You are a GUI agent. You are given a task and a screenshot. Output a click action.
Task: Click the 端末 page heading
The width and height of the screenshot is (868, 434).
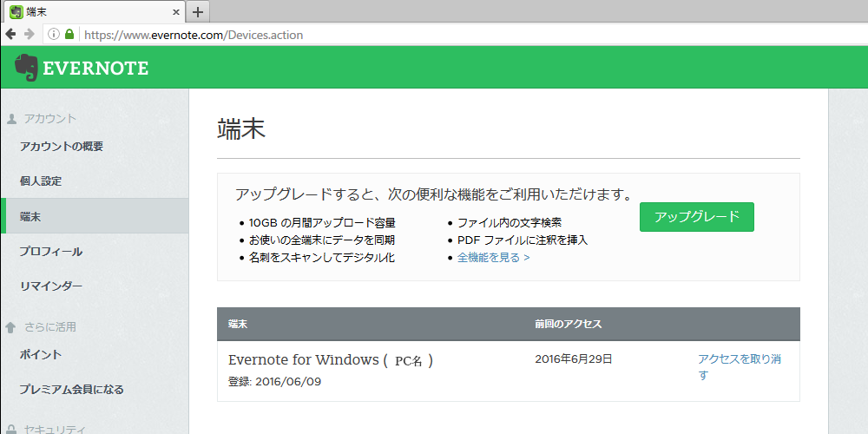[241, 129]
